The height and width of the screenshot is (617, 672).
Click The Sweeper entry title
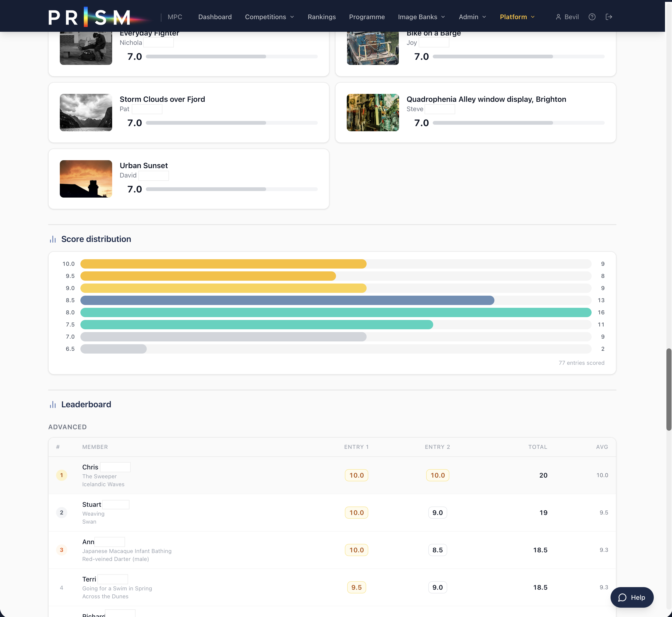click(x=99, y=476)
